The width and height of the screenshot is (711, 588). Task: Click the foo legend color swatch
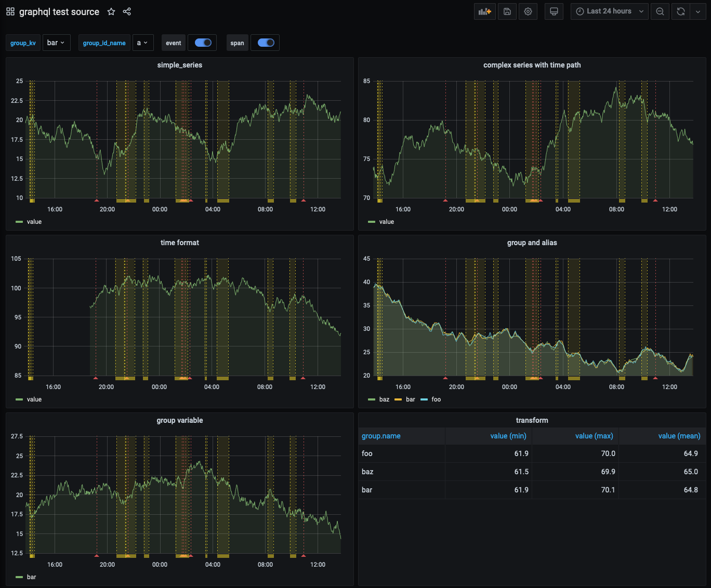coord(424,399)
